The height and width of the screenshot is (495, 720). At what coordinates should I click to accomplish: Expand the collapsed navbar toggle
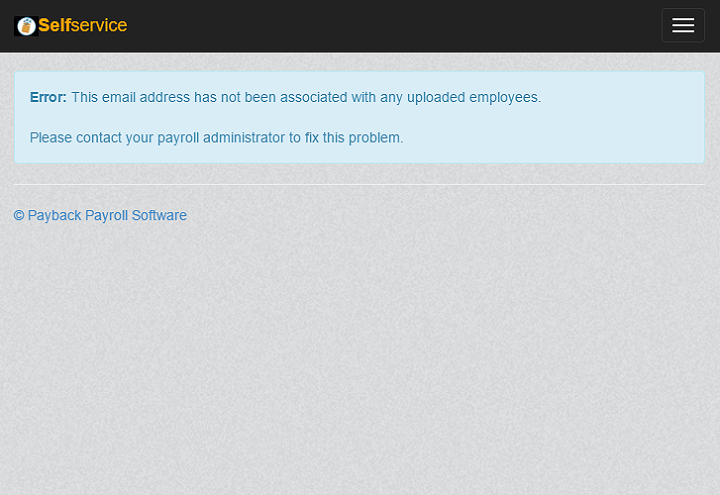[x=683, y=26]
